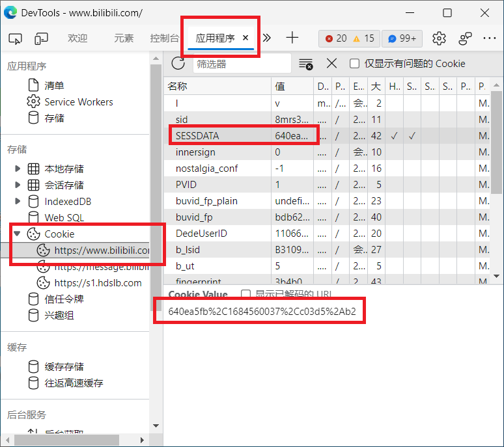Click sidebar scrollbar up arrow
504x447 pixels.
[x=156, y=59]
